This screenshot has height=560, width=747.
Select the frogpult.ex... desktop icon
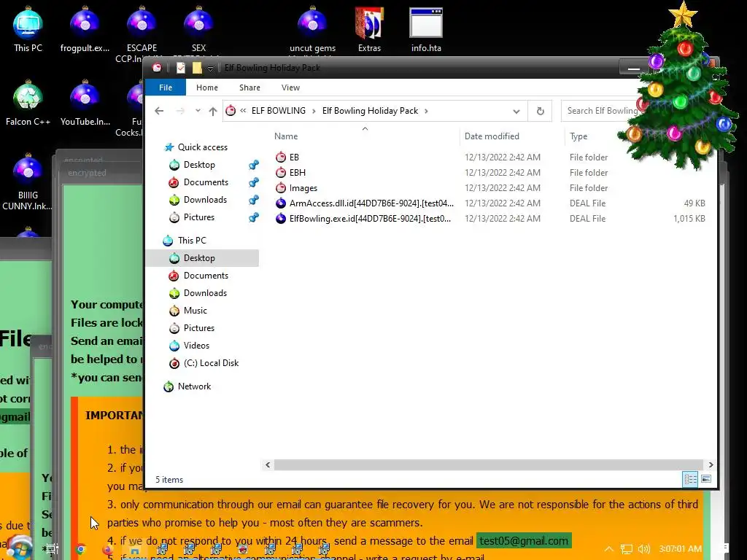coord(85,29)
